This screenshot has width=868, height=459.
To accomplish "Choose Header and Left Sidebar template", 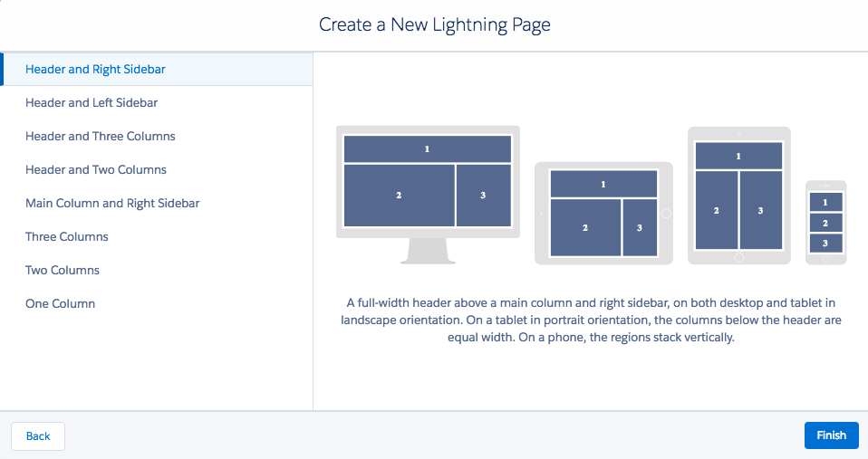I will [157, 103].
